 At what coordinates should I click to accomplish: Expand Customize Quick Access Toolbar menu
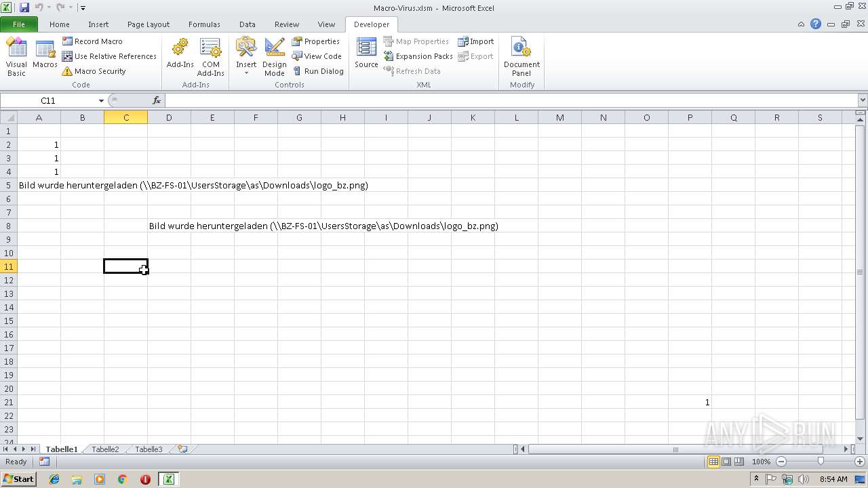[83, 8]
